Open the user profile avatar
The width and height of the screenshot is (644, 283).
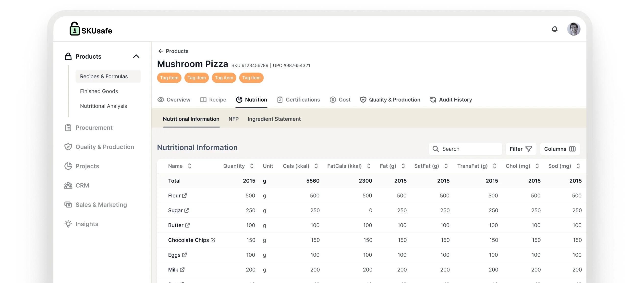coord(573,29)
